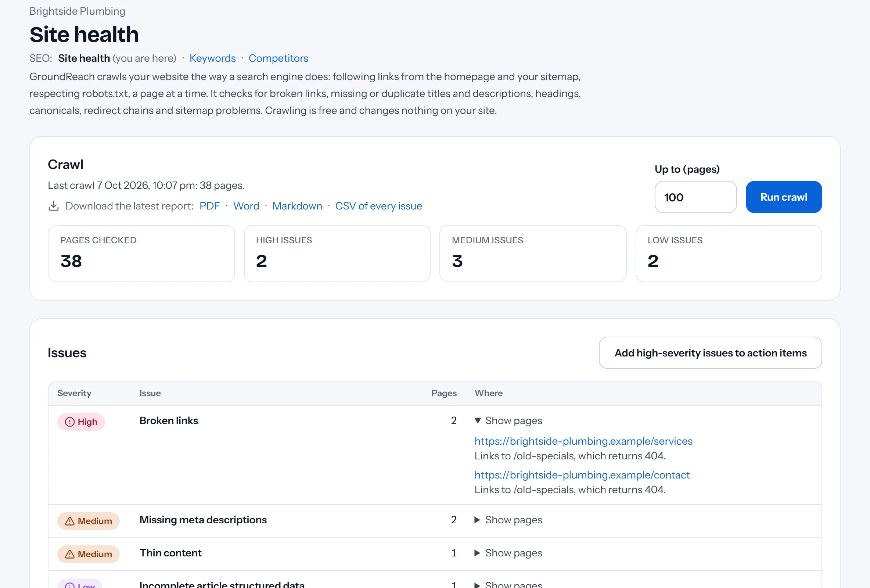Viewport: 870px width, 588px height.
Task: Click the Issue column header
Action: tap(150, 393)
